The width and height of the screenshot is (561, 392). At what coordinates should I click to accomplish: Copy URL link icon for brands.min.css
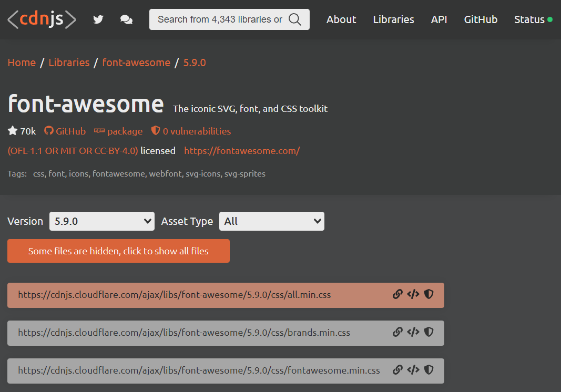(397, 332)
